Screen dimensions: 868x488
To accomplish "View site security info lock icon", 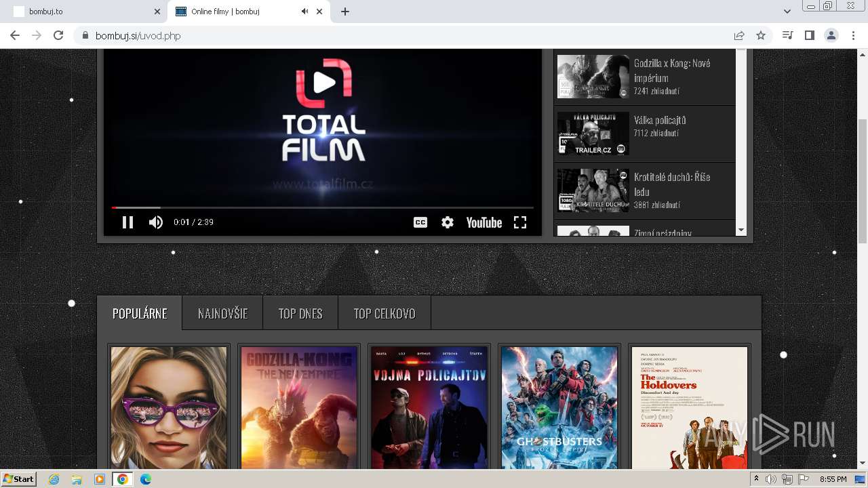I will click(85, 35).
